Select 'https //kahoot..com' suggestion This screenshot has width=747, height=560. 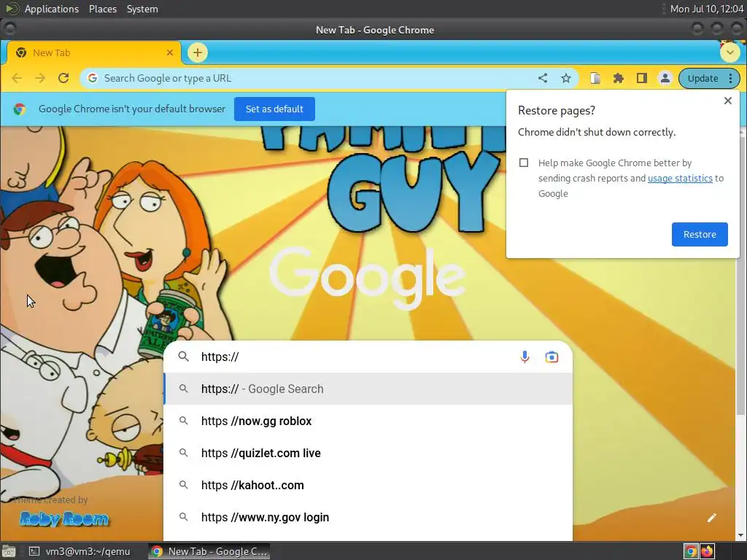[x=368, y=485]
